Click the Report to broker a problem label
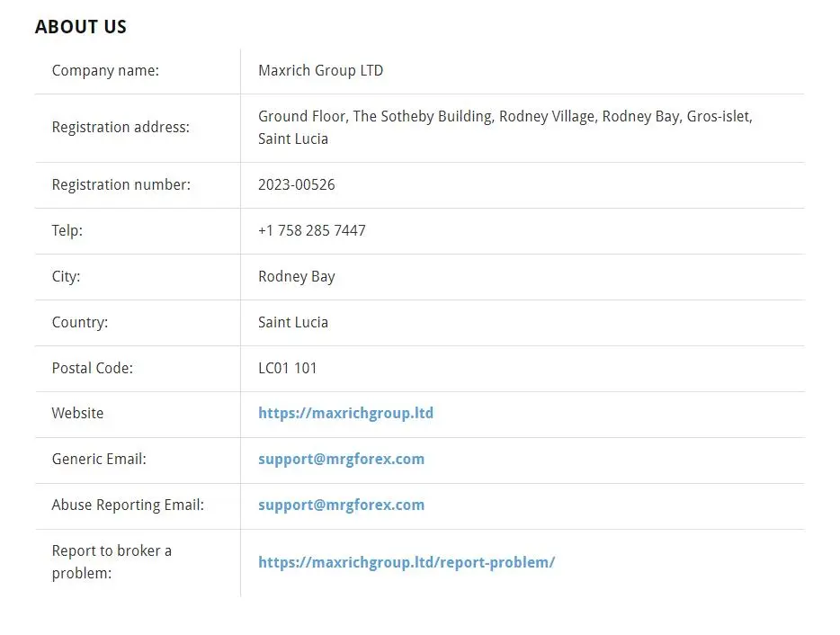This screenshot has height=635, width=840. [112, 562]
